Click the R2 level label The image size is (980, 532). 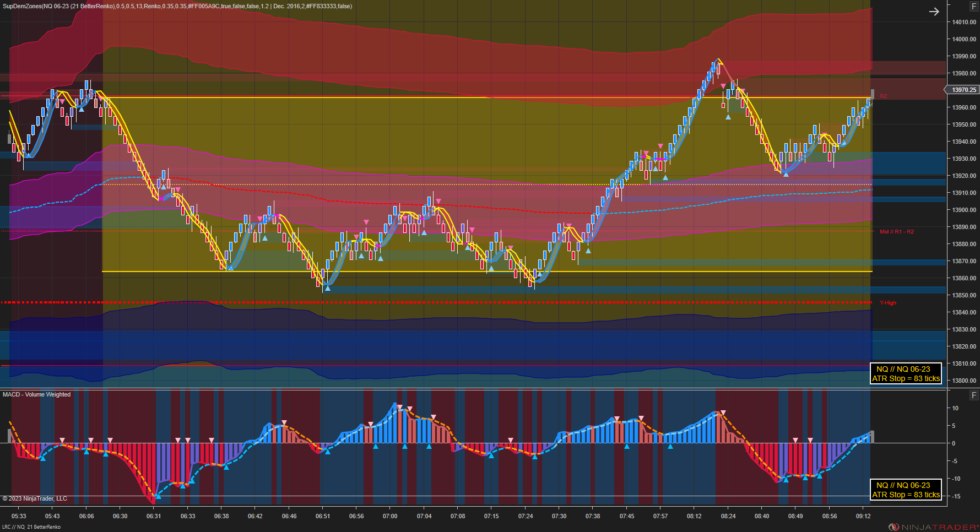click(x=883, y=96)
